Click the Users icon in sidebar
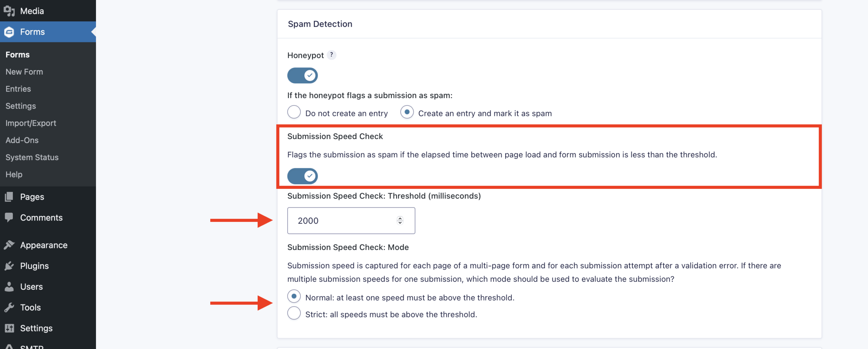This screenshot has height=349, width=868. (x=9, y=287)
